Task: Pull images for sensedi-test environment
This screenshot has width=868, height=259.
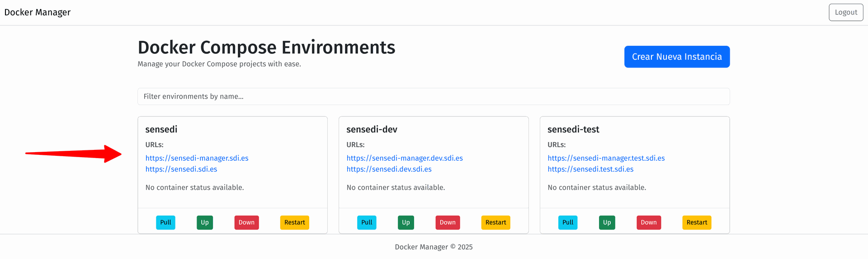Action: tap(567, 222)
